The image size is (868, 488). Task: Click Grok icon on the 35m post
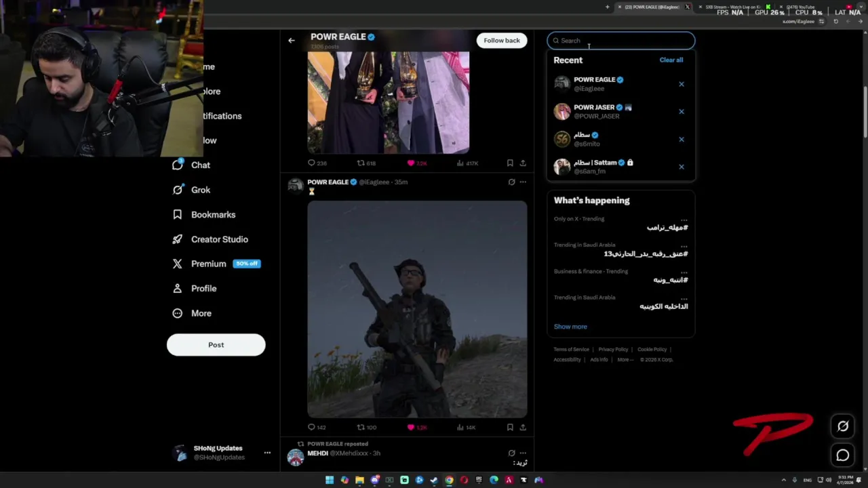click(511, 182)
